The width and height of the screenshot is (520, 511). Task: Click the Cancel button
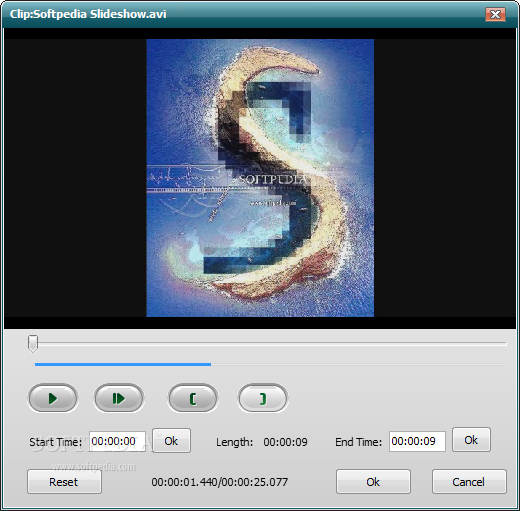[x=469, y=482]
